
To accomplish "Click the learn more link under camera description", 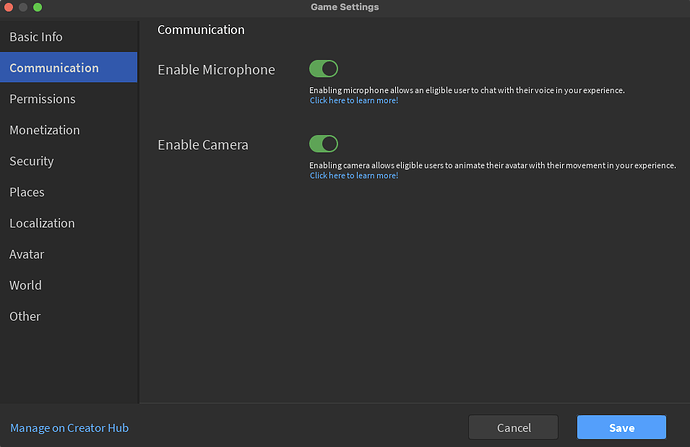I will click(354, 176).
